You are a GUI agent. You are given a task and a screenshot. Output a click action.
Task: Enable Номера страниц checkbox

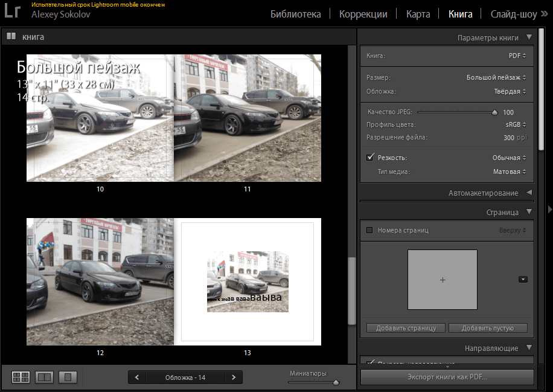coord(369,230)
